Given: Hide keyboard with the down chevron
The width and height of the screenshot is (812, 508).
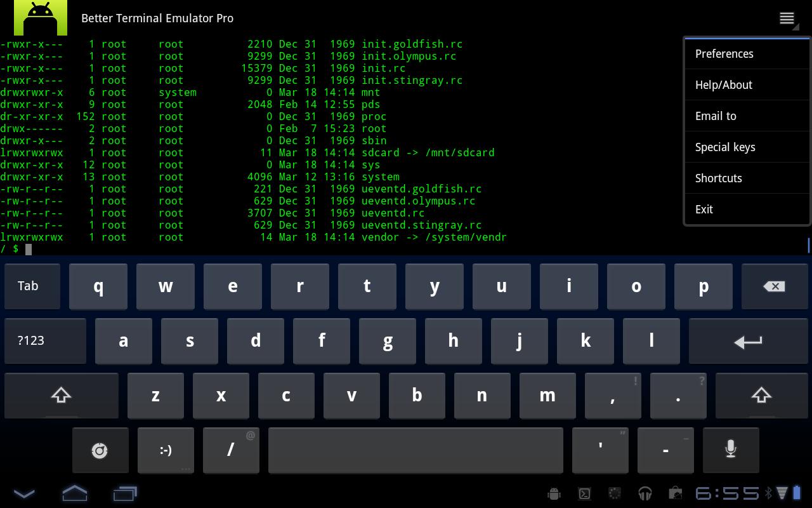Looking at the screenshot, I should 24,493.
